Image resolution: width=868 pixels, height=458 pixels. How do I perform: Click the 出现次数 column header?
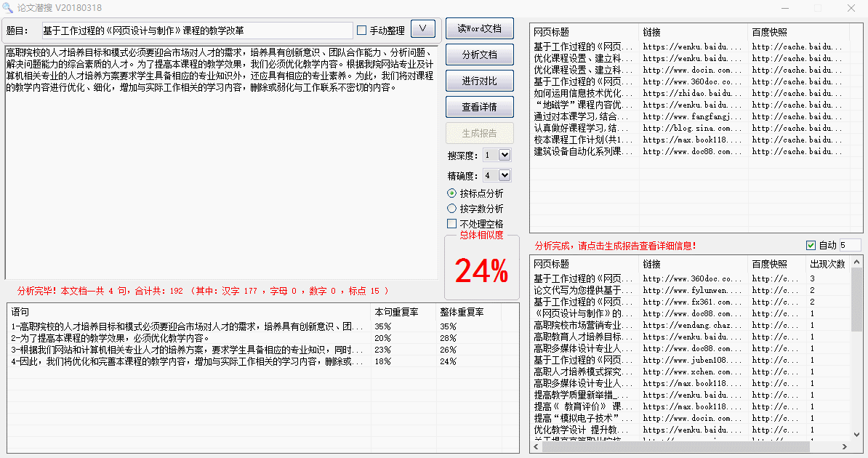point(828,264)
